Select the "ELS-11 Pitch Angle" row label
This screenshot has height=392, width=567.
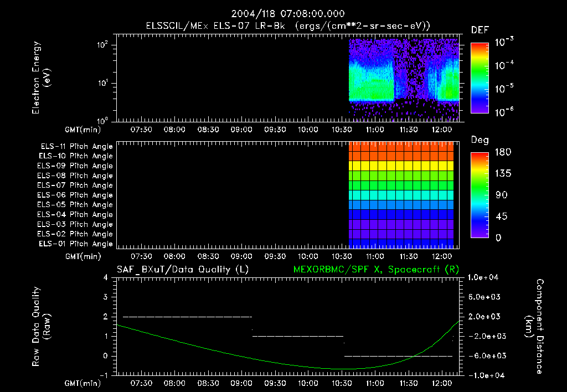coord(76,147)
